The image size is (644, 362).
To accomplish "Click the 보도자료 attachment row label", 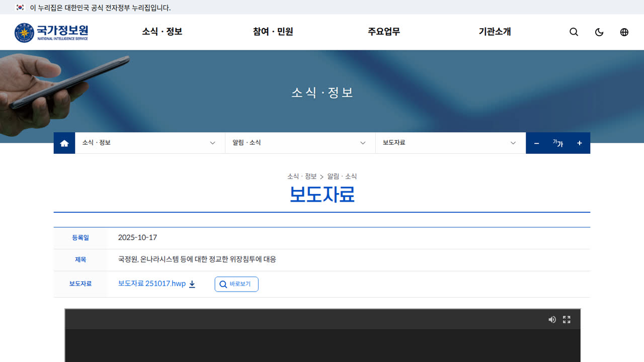I will point(80,284).
